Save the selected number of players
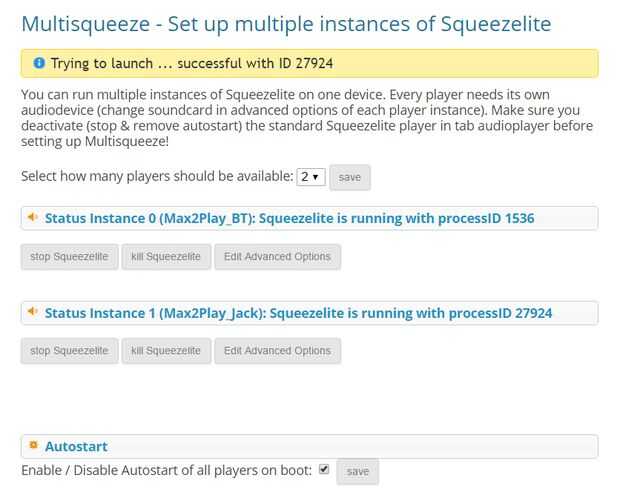 pos(349,177)
